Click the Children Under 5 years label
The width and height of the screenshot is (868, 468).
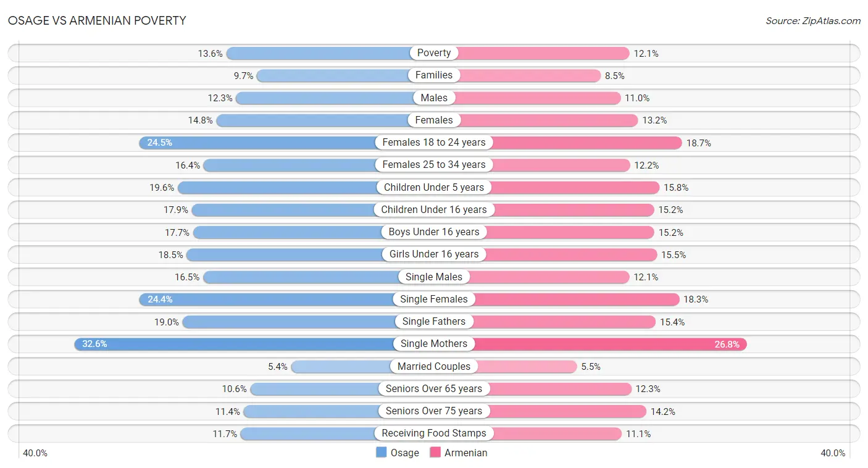click(x=434, y=187)
